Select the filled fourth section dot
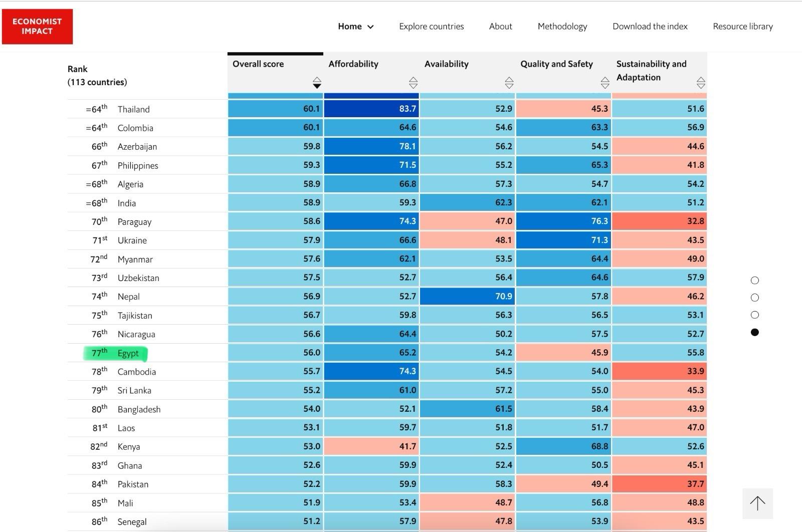Image resolution: width=802 pixels, height=532 pixels. [755, 332]
